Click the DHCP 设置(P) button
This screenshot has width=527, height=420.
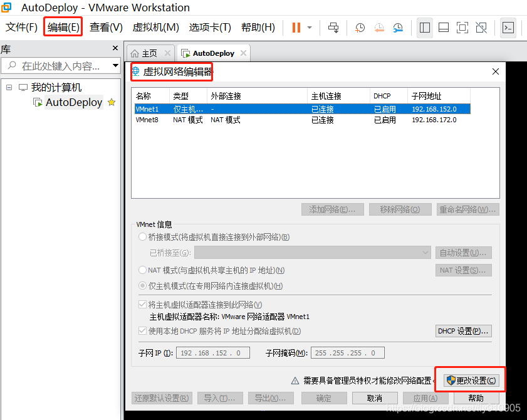pyautogui.click(x=463, y=331)
